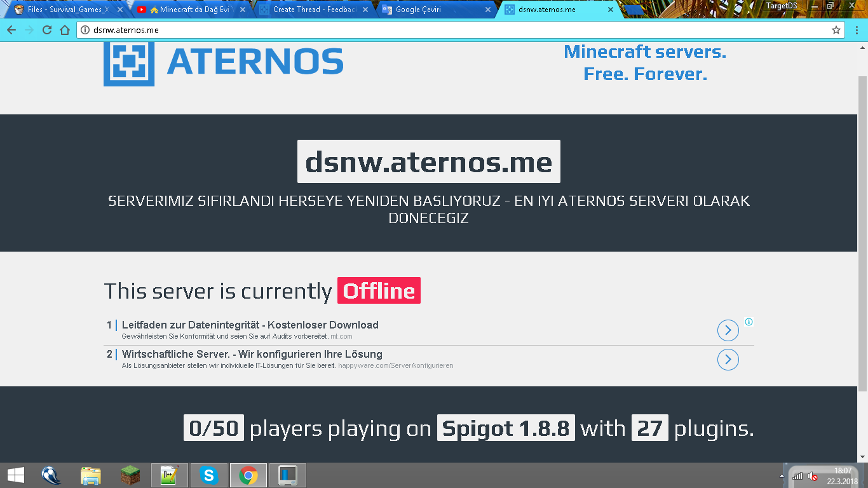Select the dsnw.aternos.me tab

pyautogui.click(x=558, y=10)
